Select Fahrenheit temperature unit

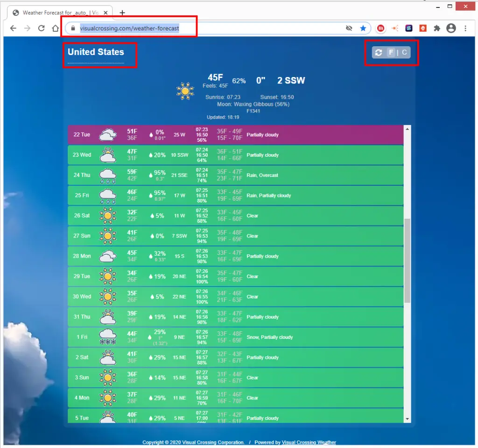391,53
